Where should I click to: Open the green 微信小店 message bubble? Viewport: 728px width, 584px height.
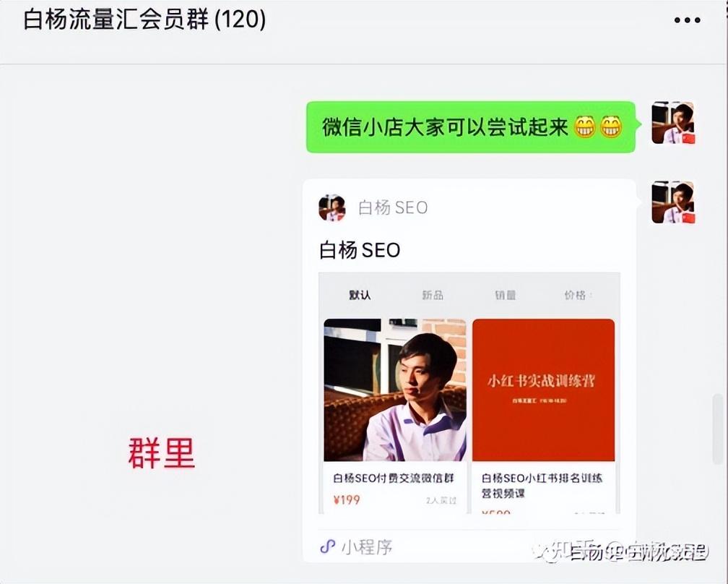pyautogui.click(x=471, y=126)
